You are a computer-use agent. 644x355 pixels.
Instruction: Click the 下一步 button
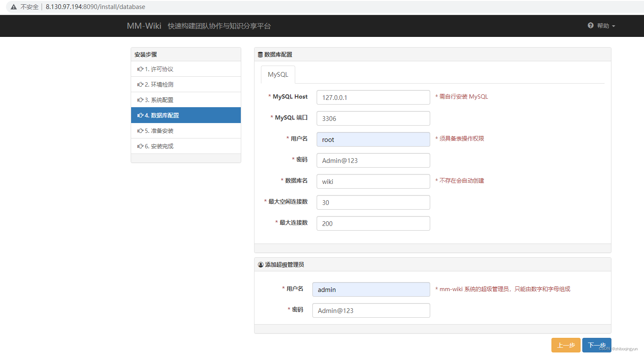point(597,345)
